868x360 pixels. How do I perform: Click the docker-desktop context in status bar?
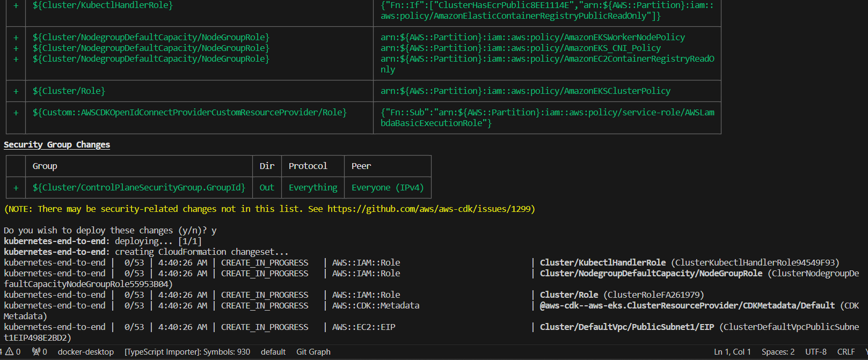(86, 352)
